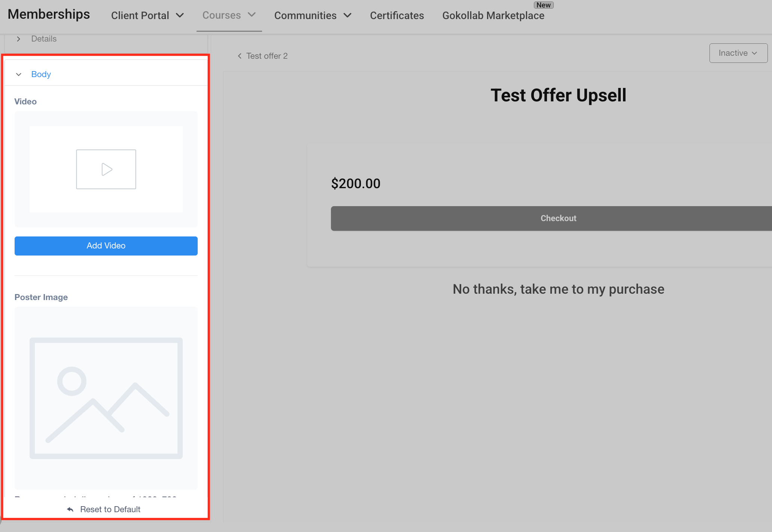
Task: Expand the Details section chevron
Action: (x=19, y=39)
